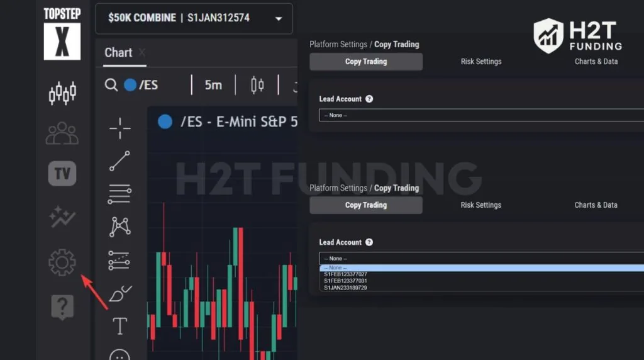Viewport: 644px width, 360px height.
Task: Switch to the Chart tab
Action: 118,53
